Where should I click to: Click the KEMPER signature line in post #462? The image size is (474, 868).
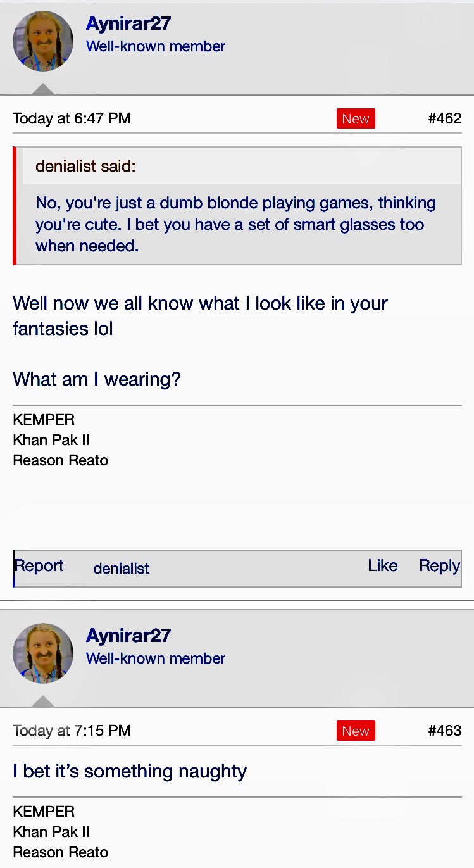click(x=44, y=420)
